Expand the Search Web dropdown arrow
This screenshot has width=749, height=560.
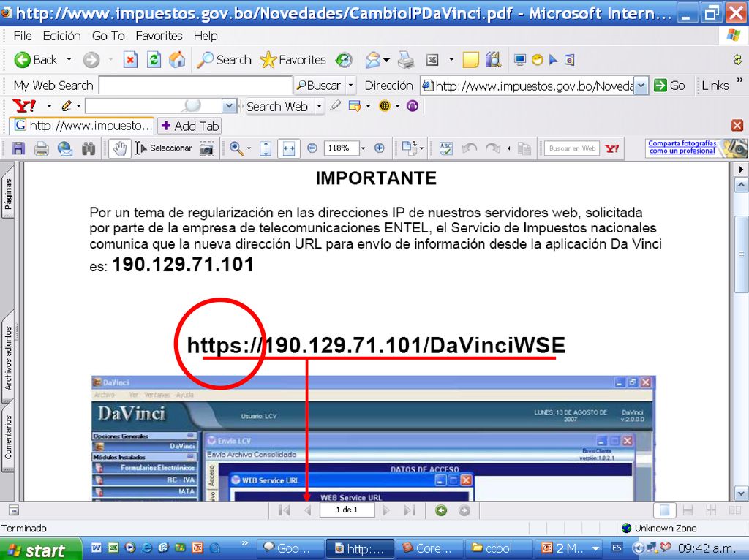[319, 106]
